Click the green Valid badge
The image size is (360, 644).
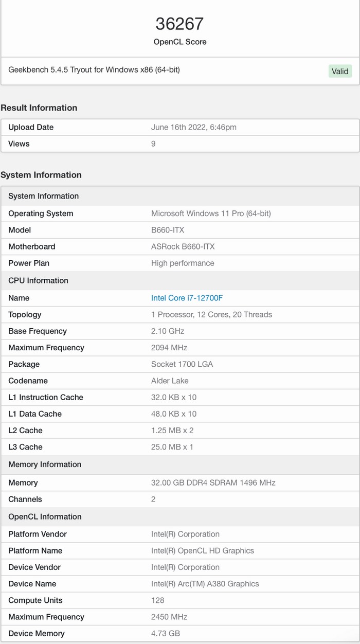tap(340, 71)
